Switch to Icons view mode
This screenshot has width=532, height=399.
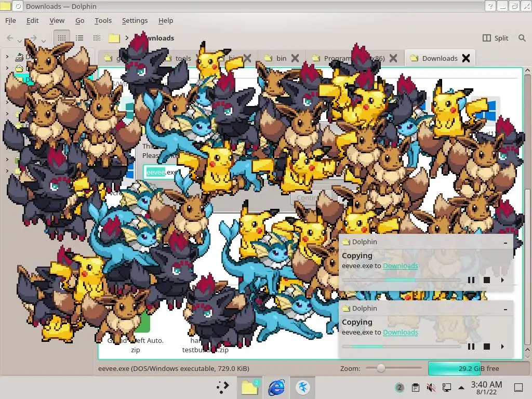[x=62, y=38]
